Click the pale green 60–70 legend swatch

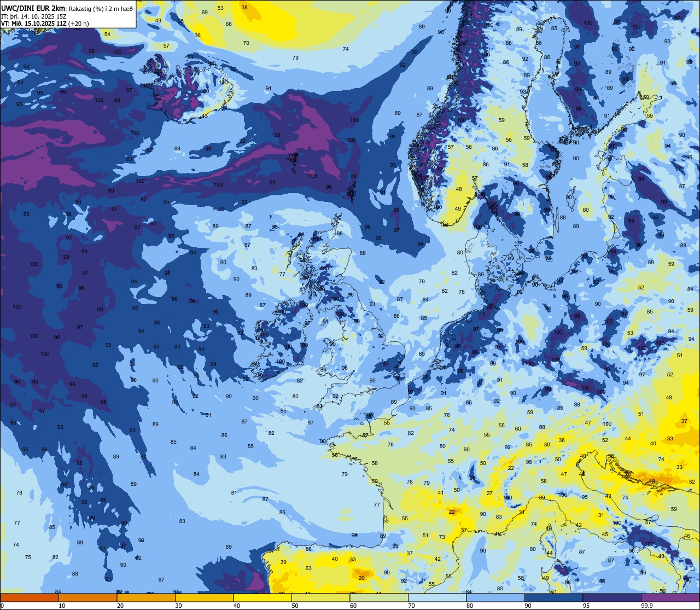coord(379,598)
